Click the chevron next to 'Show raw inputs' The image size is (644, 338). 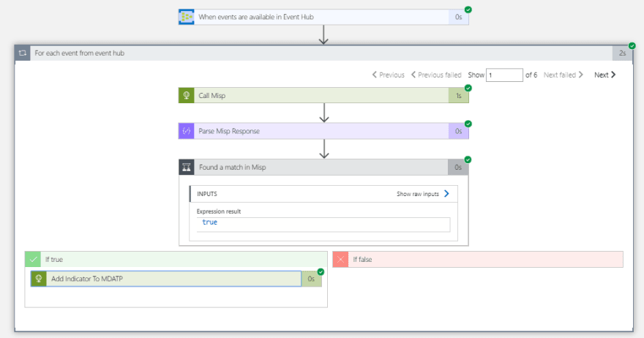(x=446, y=194)
